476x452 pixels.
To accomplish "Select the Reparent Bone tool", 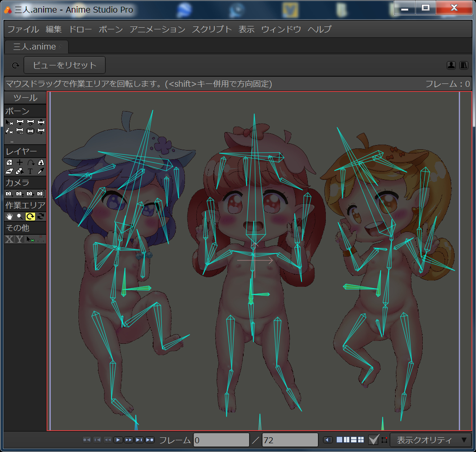I will pos(20,131).
